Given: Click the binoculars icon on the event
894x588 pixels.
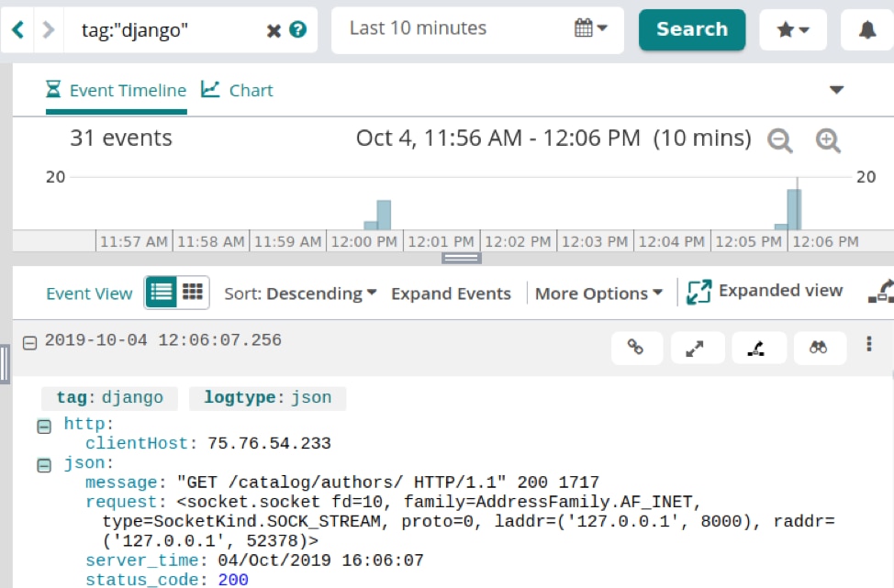Looking at the screenshot, I should pos(818,347).
